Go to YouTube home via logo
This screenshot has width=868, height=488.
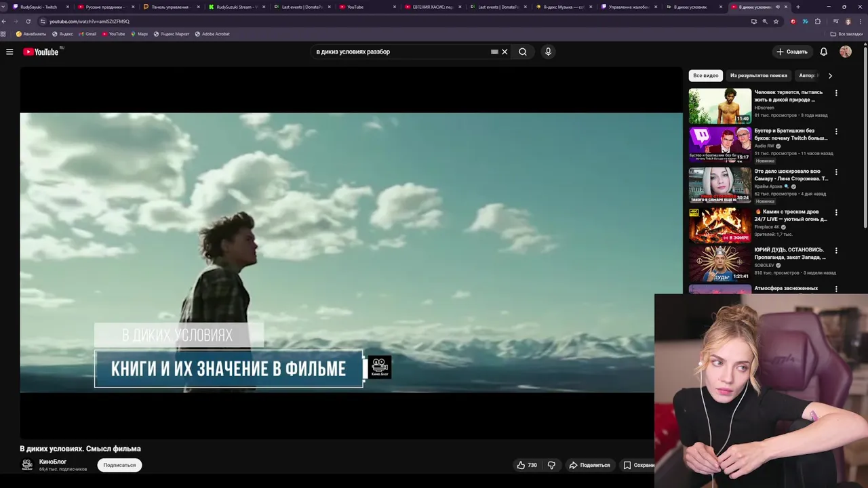41,52
